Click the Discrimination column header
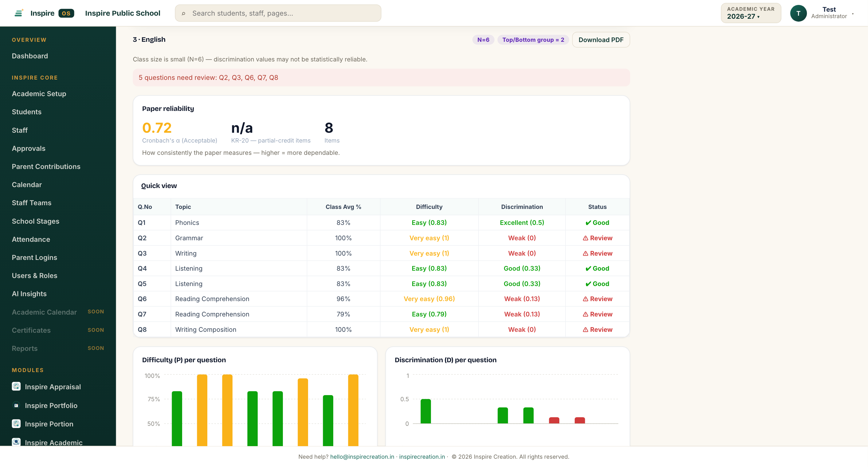 coord(522,207)
